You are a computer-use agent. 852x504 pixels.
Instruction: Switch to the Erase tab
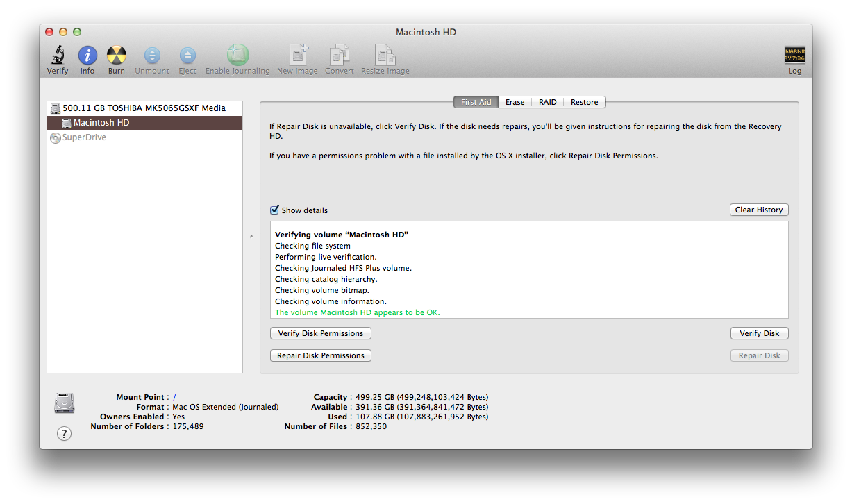point(515,102)
